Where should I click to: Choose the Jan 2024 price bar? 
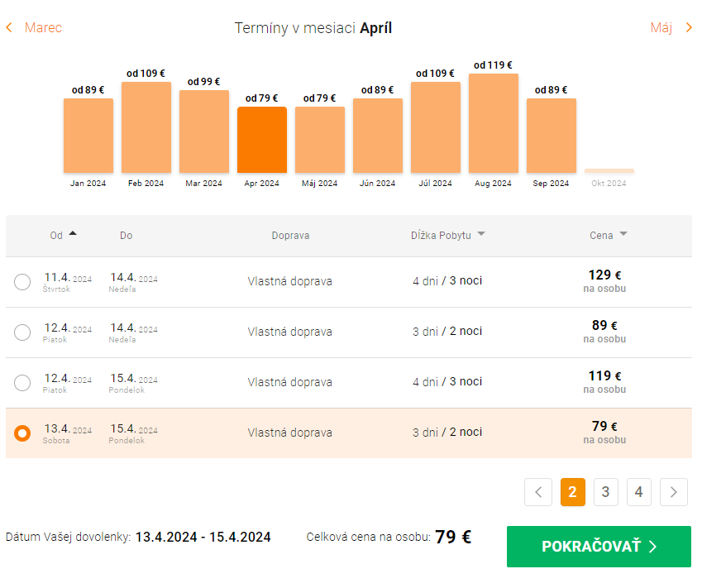[88, 136]
